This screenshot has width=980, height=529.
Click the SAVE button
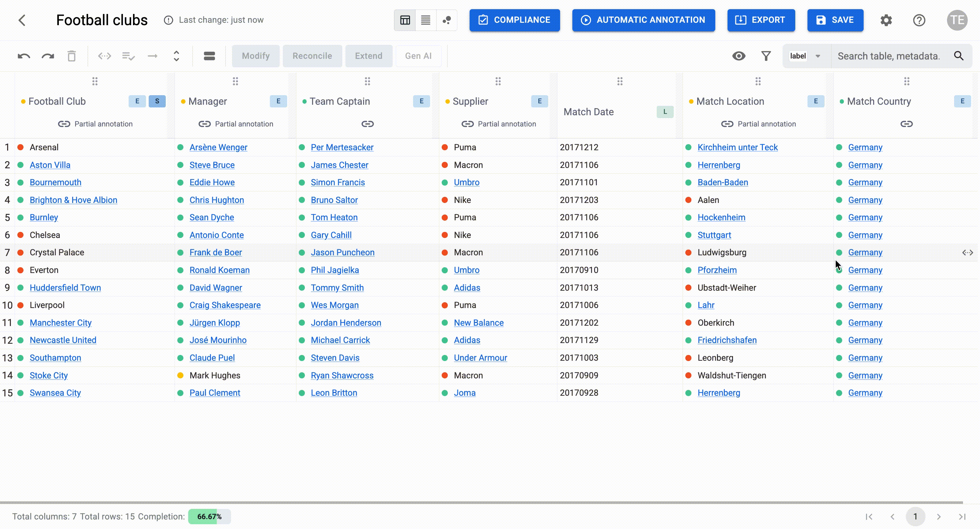coord(835,20)
